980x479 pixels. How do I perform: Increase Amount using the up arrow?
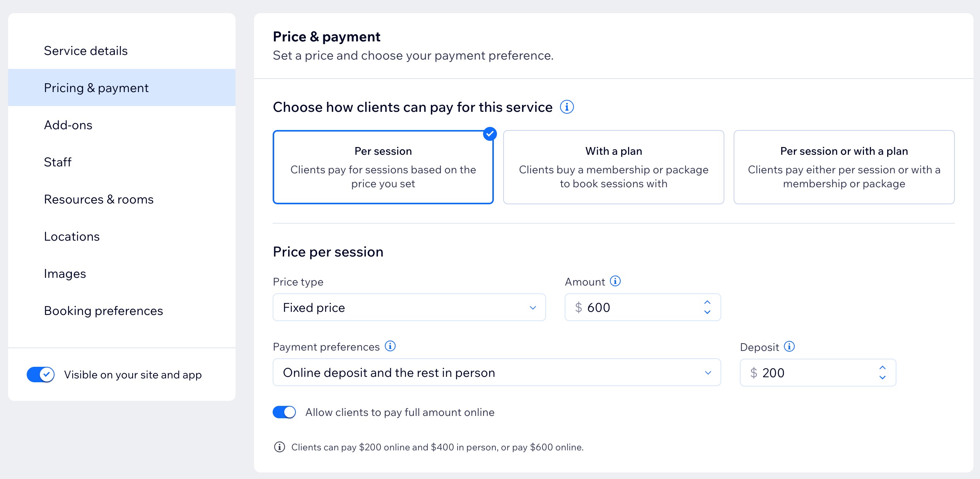point(707,302)
